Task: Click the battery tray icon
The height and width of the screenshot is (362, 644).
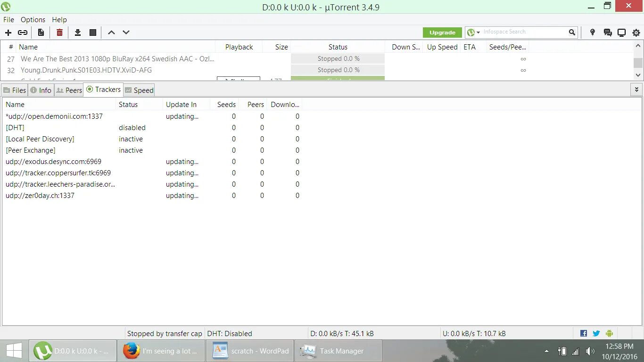Action: tap(562, 351)
